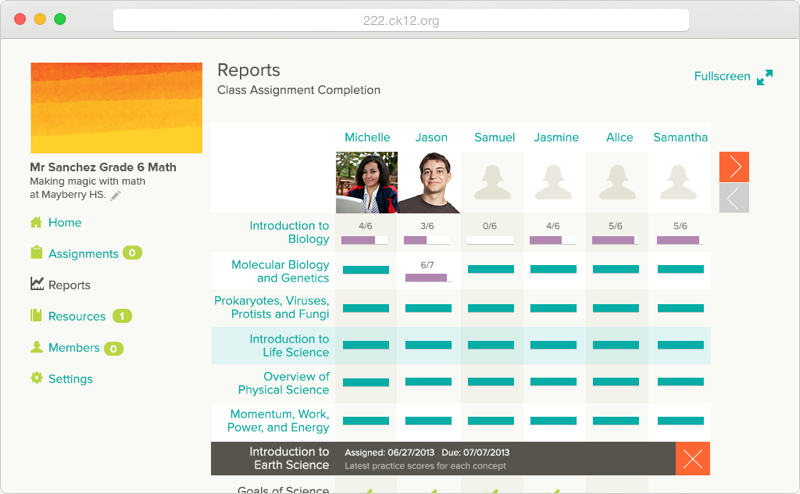Screen dimensions: 800x494
Task: Click the Settings gear icon
Action: [37, 378]
